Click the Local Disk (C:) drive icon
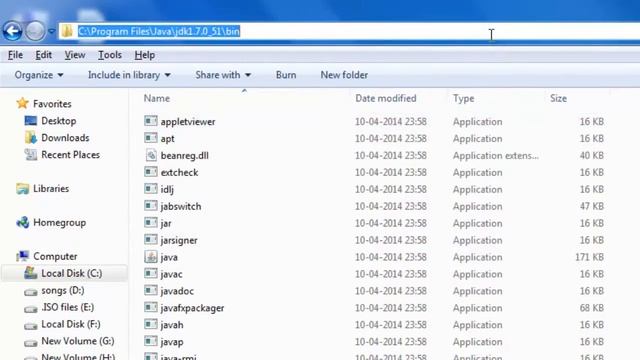Viewport: 640px width, 360px height. coord(31,273)
